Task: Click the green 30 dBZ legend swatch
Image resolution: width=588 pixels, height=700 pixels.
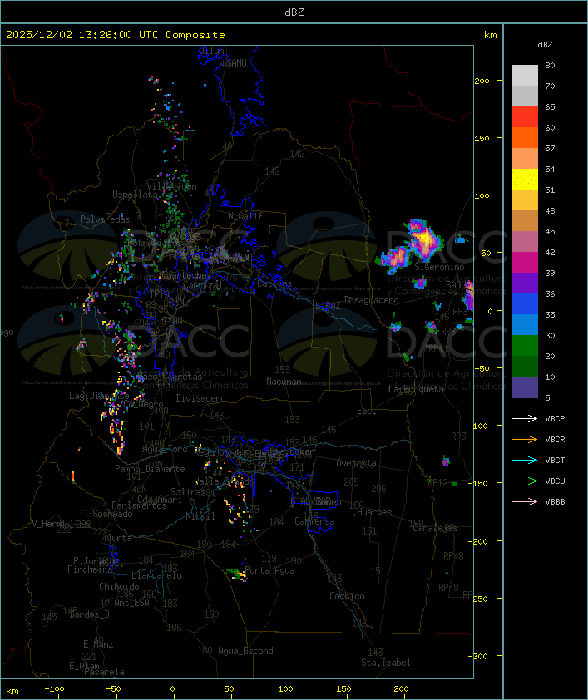Action: 525,345
